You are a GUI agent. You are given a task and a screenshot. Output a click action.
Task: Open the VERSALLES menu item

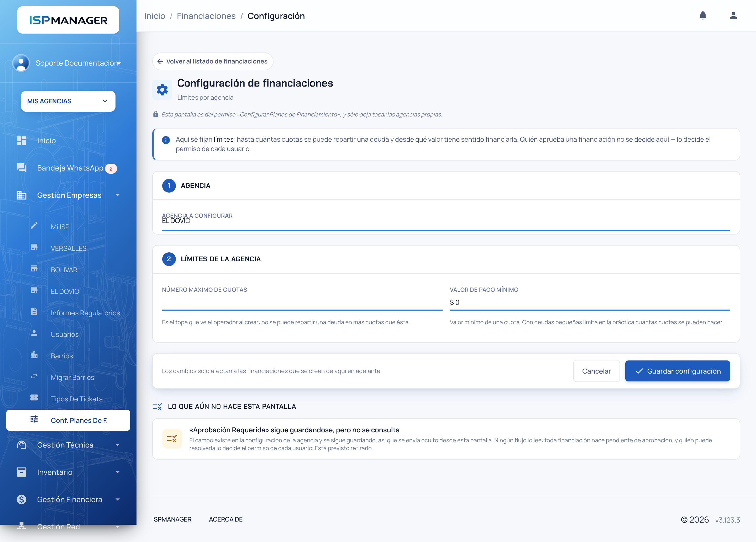(68, 248)
